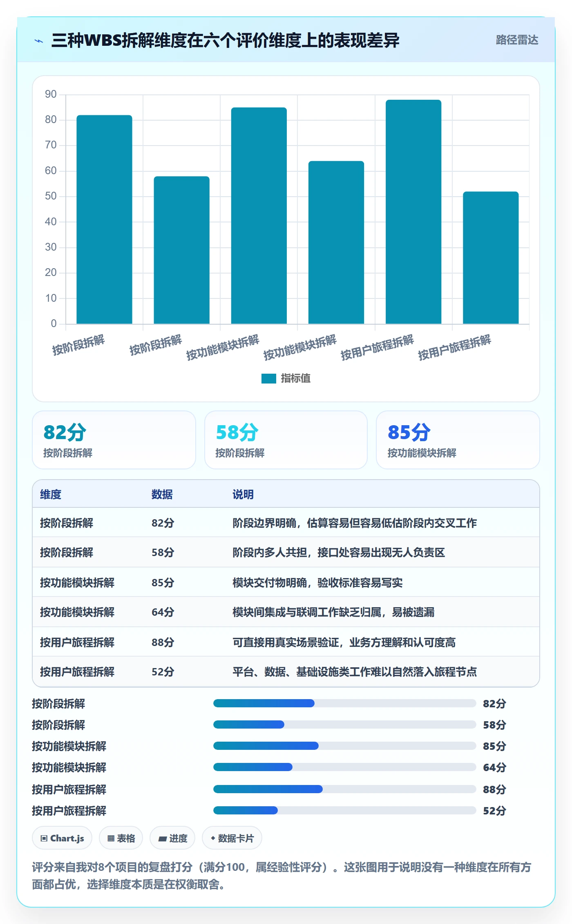Click the 表格 tag chip
The image size is (572, 924).
(121, 838)
